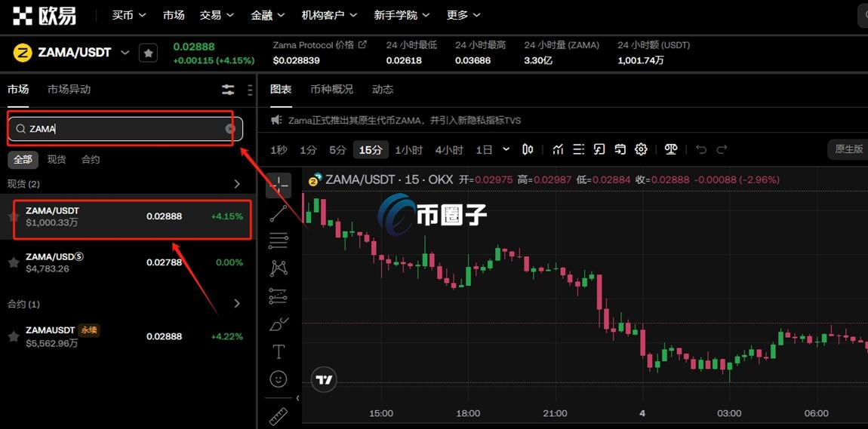Click the trade-on-chart icon
The image size is (868, 429).
(599, 149)
